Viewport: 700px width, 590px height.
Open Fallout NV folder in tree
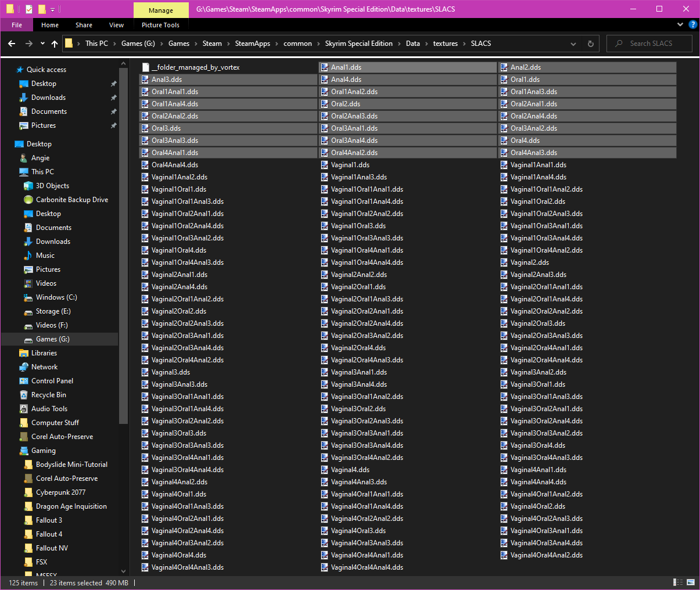click(52, 548)
